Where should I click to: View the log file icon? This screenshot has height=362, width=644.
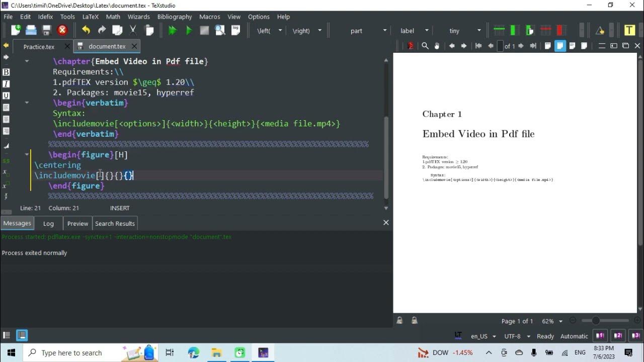[235, 30]
